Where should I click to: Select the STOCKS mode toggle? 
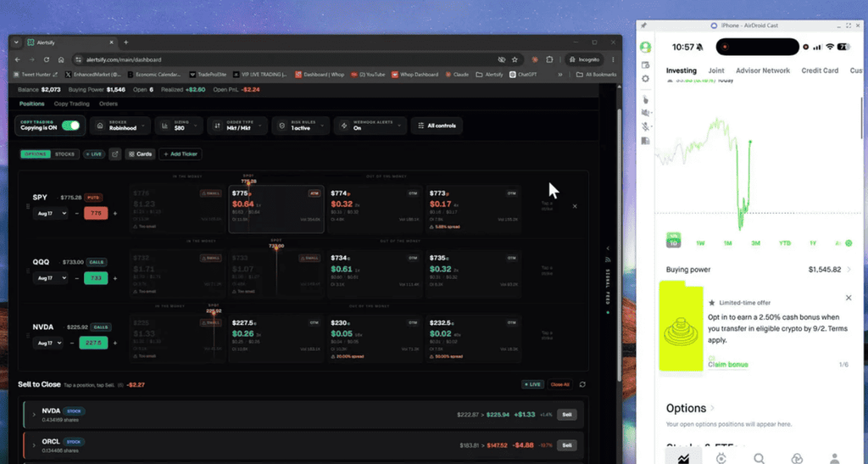click(64, 154)
